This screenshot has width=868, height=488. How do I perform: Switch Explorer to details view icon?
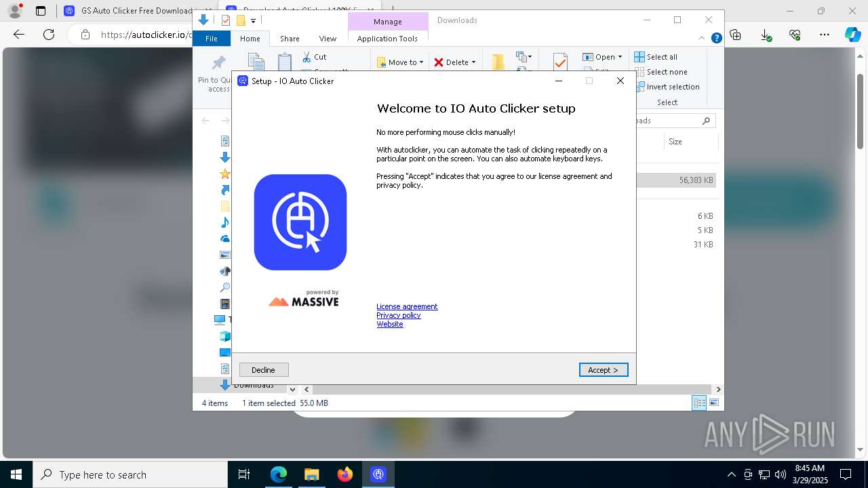coord(699,403)
